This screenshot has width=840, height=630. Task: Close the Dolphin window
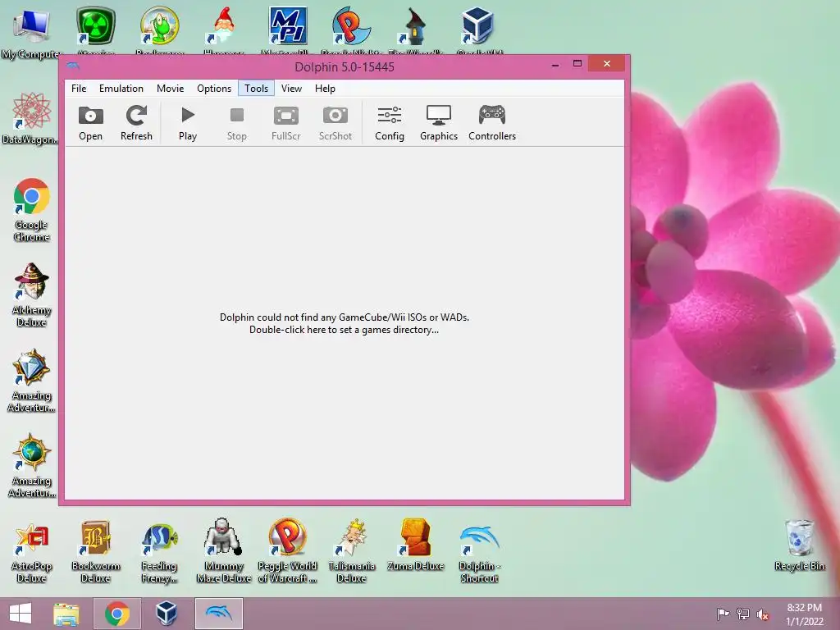[x=606, y=64]
